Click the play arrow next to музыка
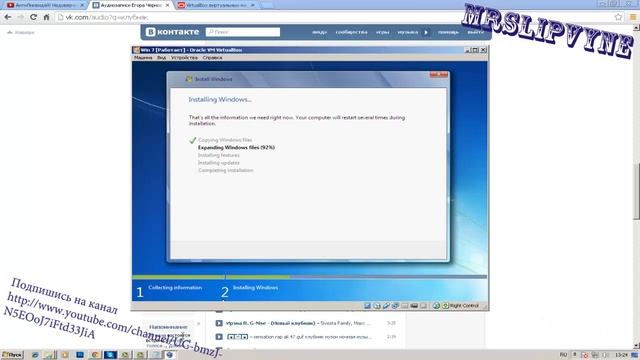The image size is (640, 360). 426,32
